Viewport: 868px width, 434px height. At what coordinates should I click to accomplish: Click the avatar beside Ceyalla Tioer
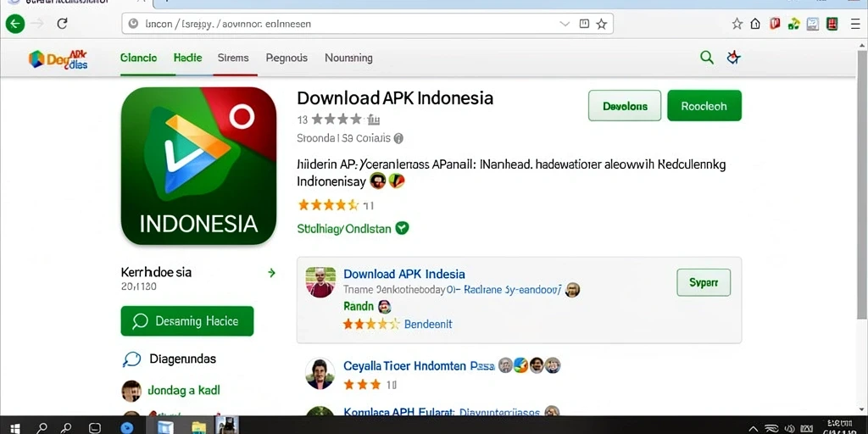click(x=320, y=374)
